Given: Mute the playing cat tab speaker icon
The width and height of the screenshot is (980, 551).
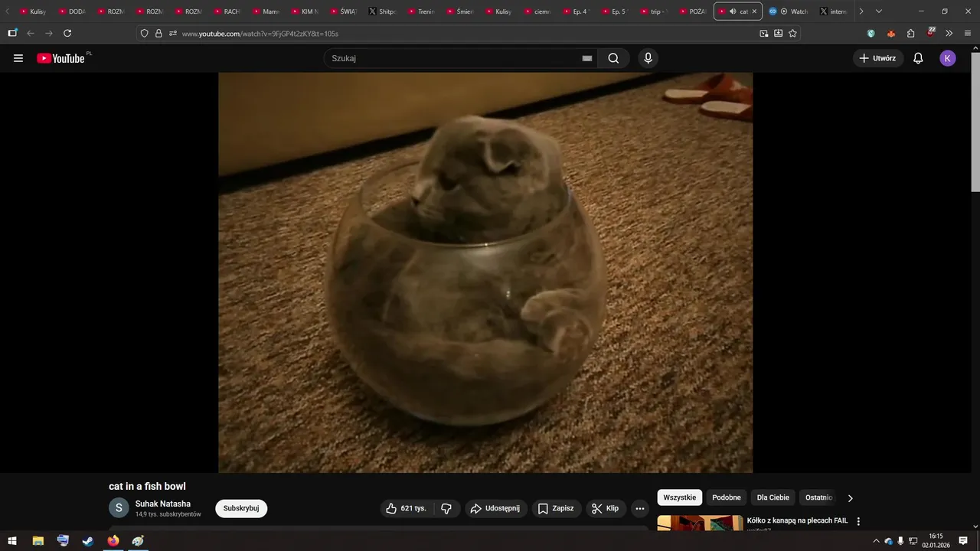Looking at the screenshot, I should point(733,11).
